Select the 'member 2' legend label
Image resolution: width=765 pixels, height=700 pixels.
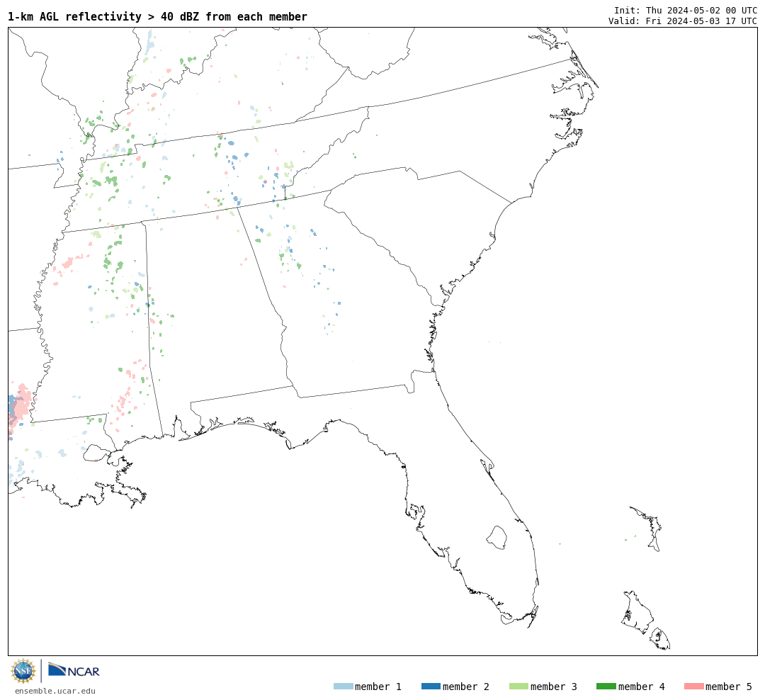coord(466,687)
